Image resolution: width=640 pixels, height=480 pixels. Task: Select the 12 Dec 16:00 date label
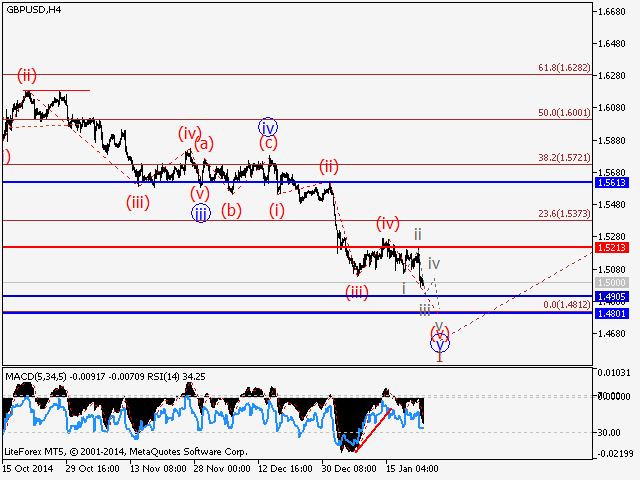[285, 469]
